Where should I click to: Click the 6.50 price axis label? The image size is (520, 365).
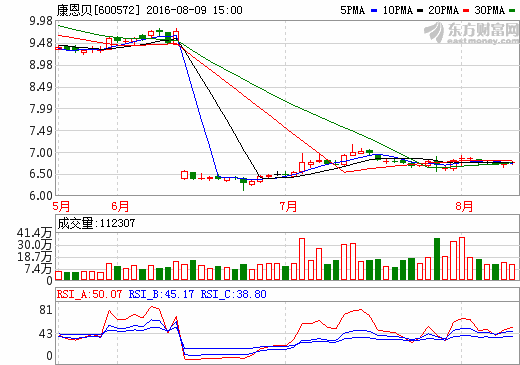41,174
